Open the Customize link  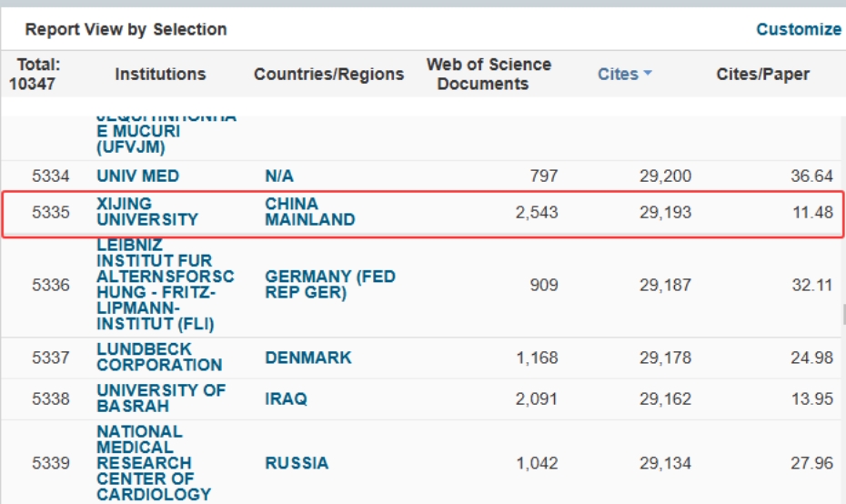click(798, 29)
